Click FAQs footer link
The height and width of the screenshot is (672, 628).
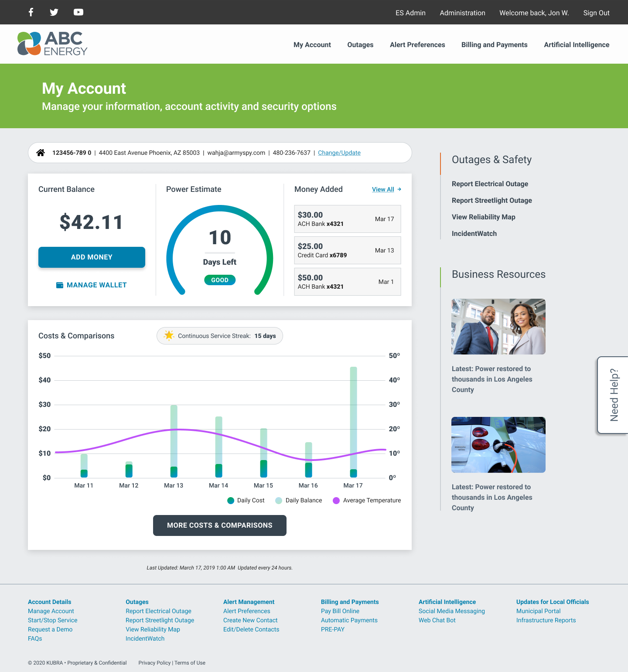click(x=35, y=639)
